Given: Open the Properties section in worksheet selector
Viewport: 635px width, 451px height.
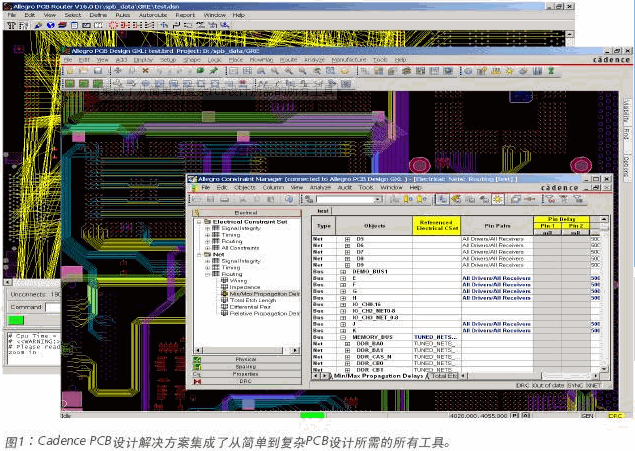Looking at the screenshot, I should [246, 374].
